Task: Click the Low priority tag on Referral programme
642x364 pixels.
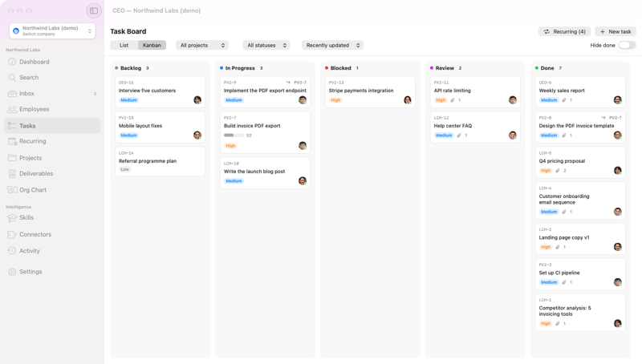Action: pos(125,169)
